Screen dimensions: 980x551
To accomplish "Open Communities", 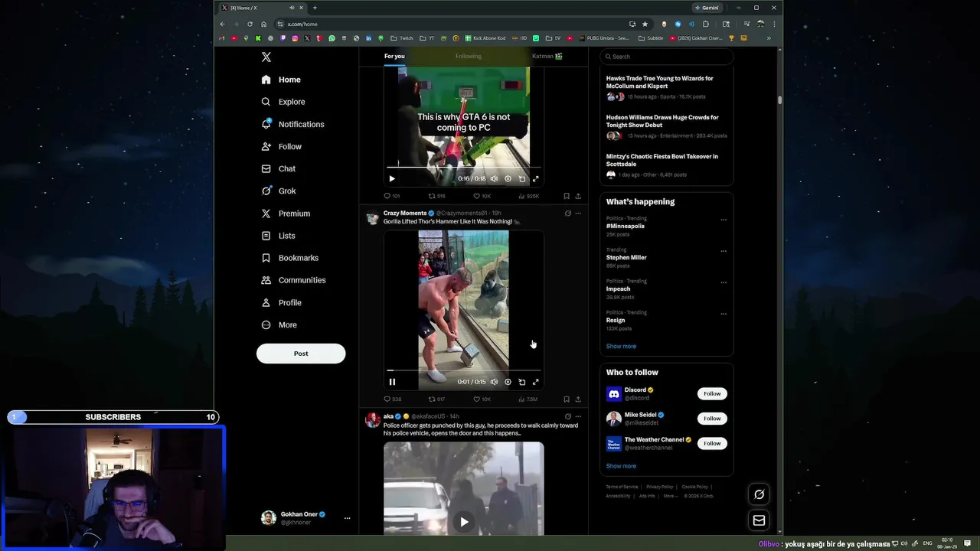I will (x=293, y=280).
